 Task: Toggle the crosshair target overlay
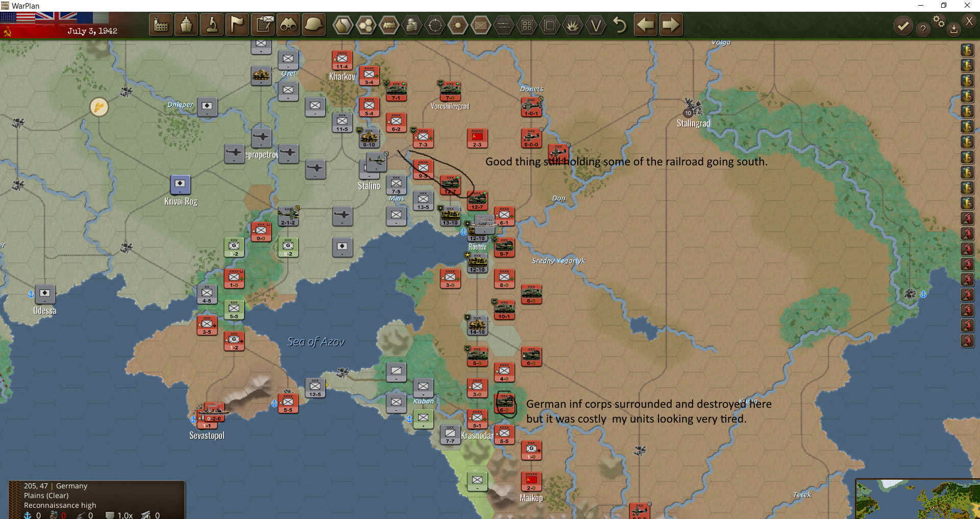click(x=435, y=25)
